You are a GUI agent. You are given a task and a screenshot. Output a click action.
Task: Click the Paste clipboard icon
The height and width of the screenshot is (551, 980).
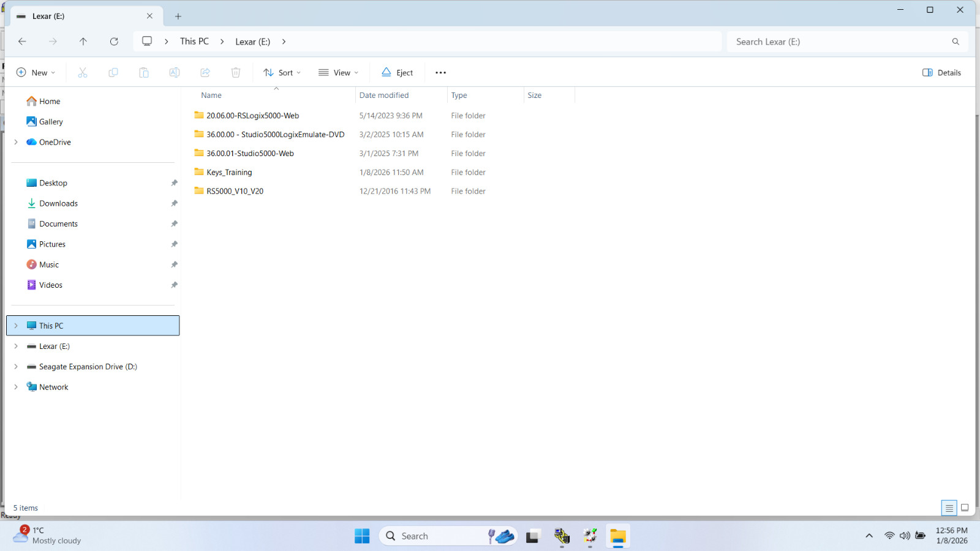(x=144, y=73)
